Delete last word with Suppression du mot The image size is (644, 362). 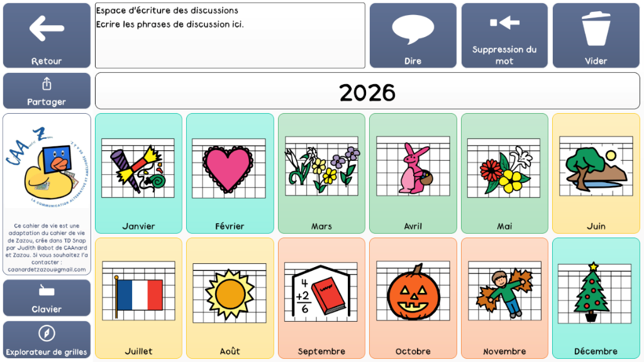pyautogui.click(x=504, y=35)
